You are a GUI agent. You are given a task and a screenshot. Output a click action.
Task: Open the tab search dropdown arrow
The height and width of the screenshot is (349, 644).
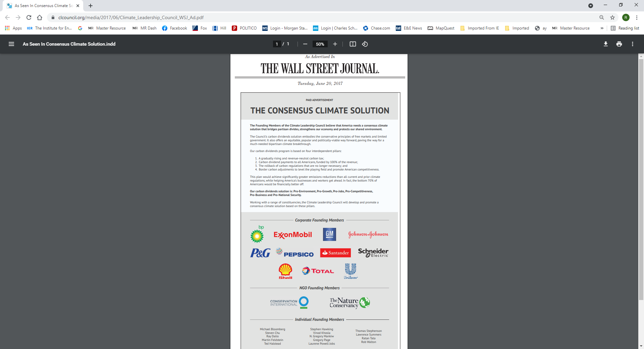(x=591, y=6)
